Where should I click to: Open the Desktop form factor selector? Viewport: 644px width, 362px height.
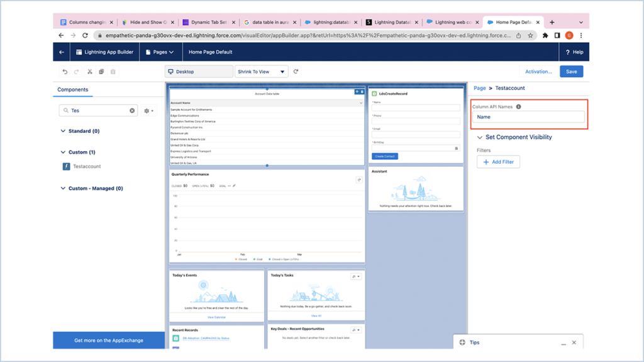(199, 72)
